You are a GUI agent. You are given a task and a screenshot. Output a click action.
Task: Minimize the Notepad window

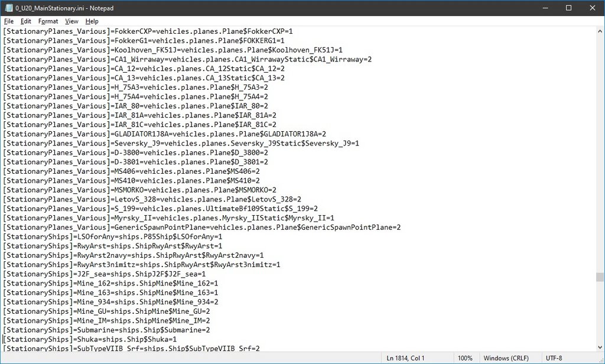(545, 8)
